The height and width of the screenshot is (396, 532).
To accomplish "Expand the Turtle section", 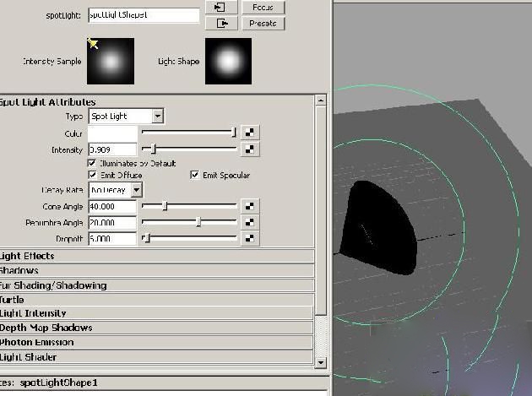I will (157, 300).
